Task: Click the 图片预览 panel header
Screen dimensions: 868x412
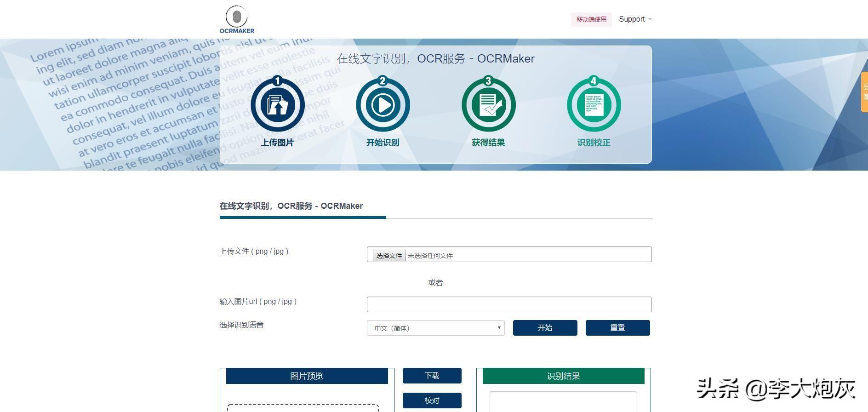Action: point(307,376)
